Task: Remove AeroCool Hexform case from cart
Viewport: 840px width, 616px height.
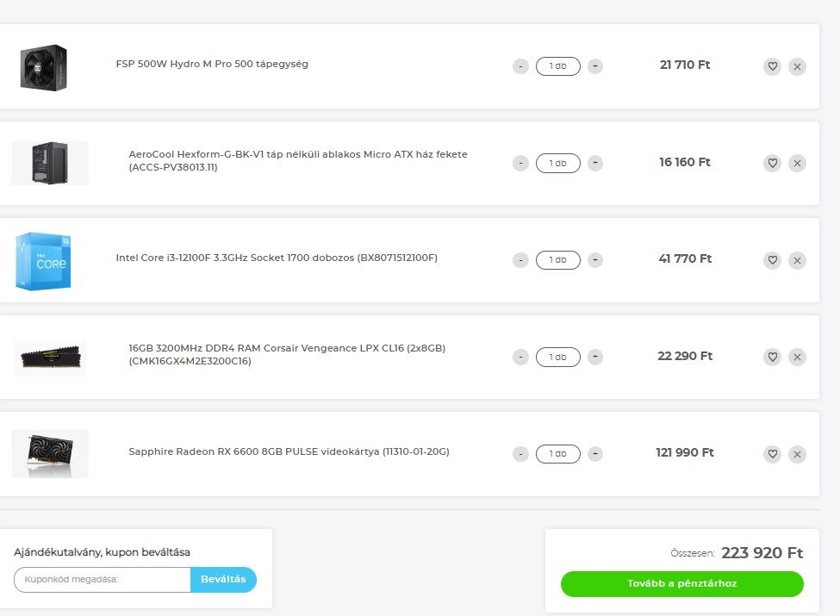Action: click(797, 163)
